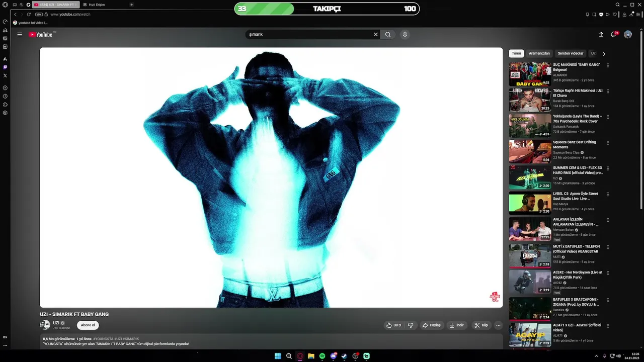Open the YouTube notifications bell
This screenshot has height=362, width=644.
click(x=614, y=34)
